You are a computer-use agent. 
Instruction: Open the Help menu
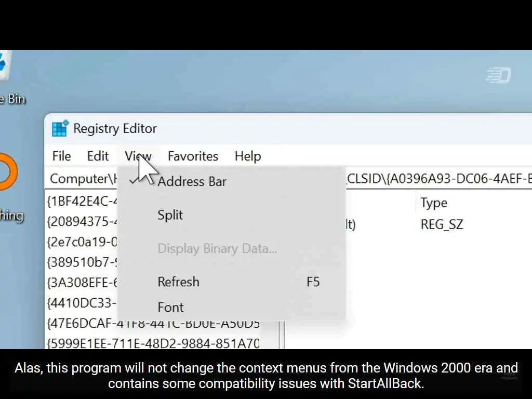248,156
